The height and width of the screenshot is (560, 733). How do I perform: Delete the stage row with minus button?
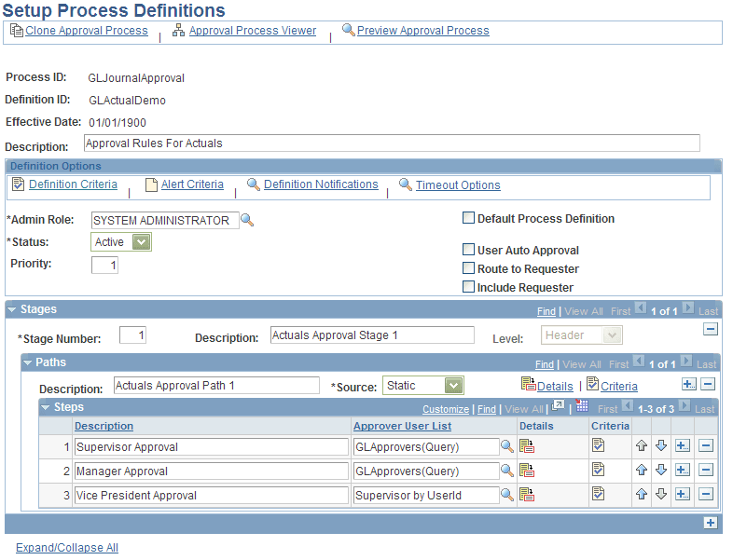711,329
